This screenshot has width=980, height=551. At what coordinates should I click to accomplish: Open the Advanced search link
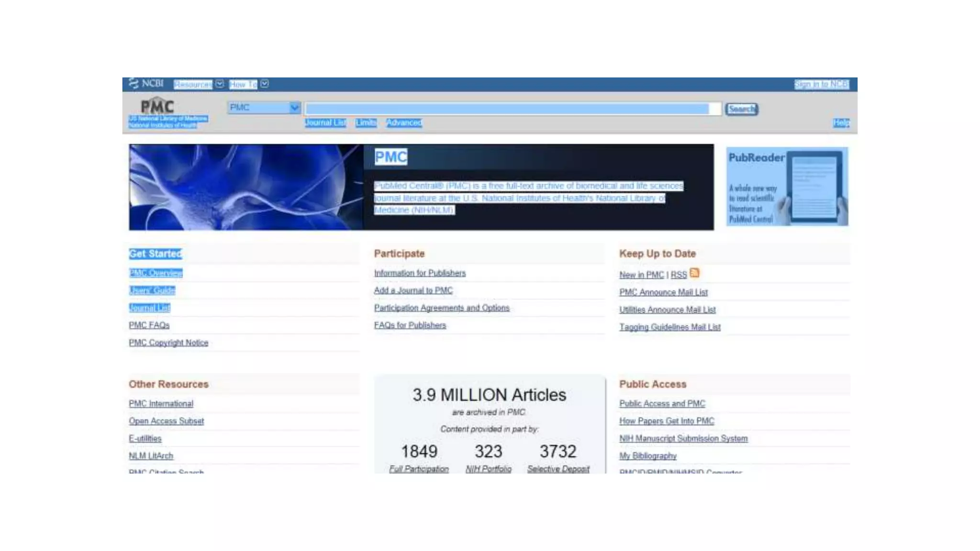pos(404,123)
